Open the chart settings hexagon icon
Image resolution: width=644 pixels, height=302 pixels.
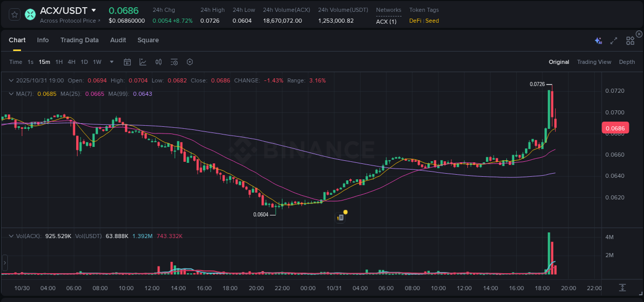[x=190, y=62]
